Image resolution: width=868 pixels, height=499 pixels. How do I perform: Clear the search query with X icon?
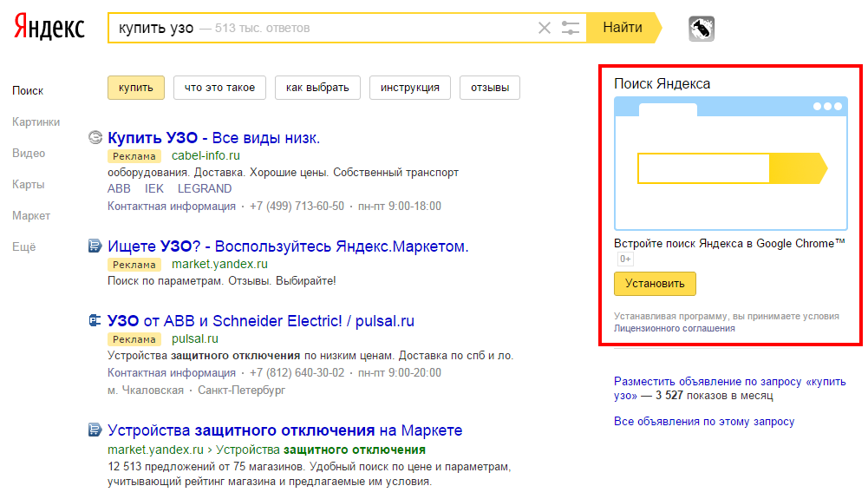pos(545,28)
